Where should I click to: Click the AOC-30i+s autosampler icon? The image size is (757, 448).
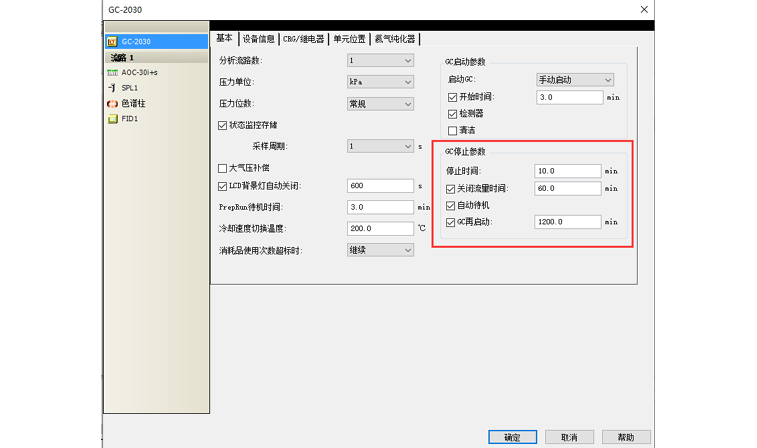click(x=113, y=73)
